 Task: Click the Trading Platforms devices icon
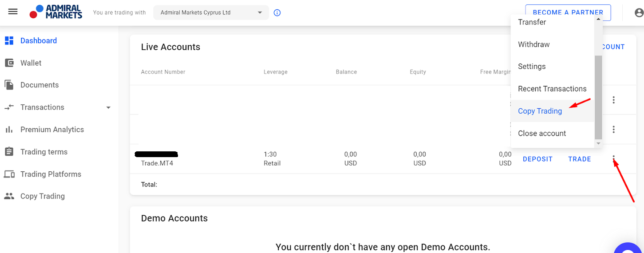tap(9, 174)
